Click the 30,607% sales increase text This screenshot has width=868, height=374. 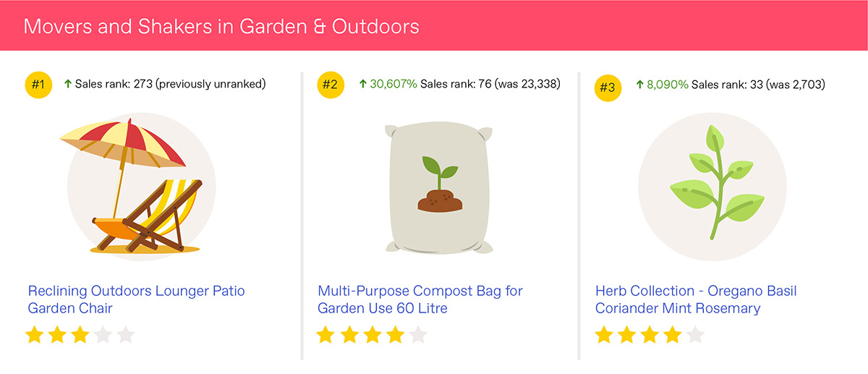click(393, 84)
